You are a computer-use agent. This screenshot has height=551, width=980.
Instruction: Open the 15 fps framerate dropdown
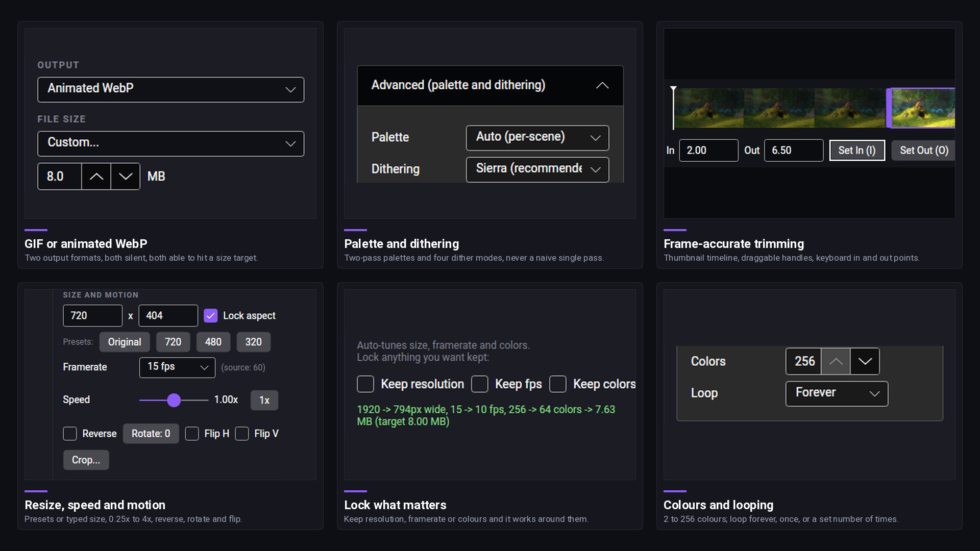(177, 367)
